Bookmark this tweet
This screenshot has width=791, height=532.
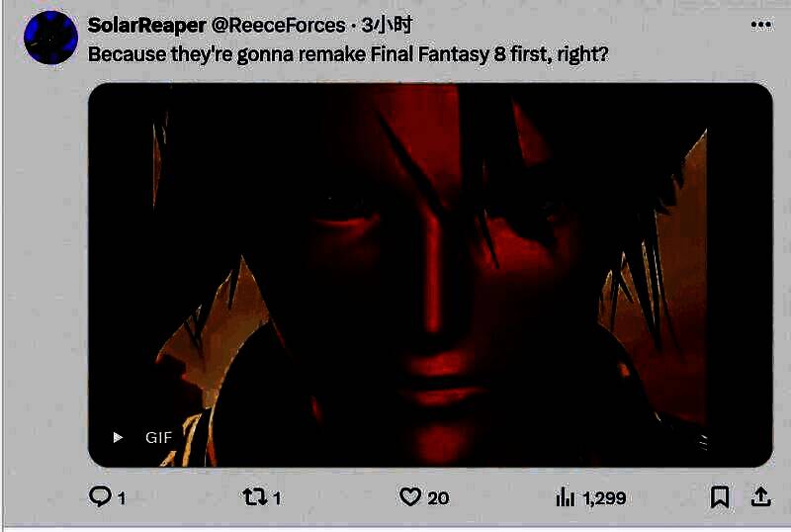coord(720,497)
